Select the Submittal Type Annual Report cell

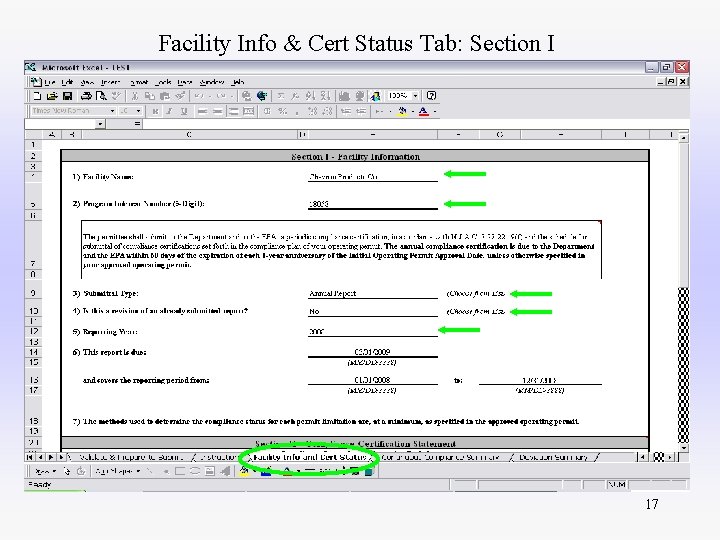point(372,293)
